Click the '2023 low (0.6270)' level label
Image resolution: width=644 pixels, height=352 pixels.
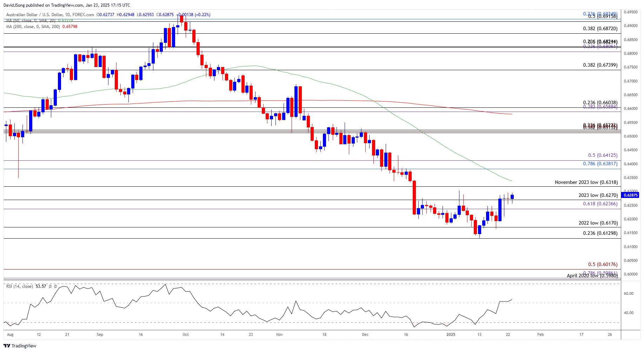[x=598, y=195]
